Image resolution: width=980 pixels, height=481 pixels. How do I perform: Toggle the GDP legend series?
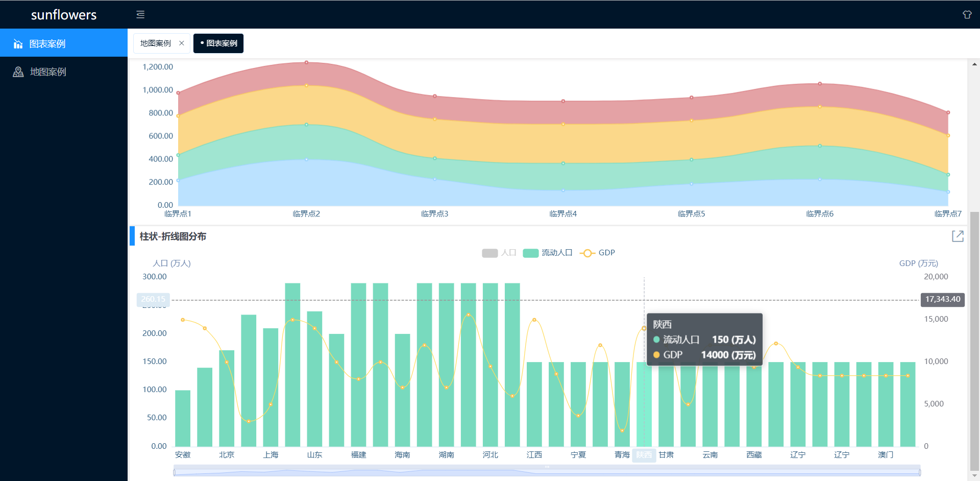pos(597,253)
